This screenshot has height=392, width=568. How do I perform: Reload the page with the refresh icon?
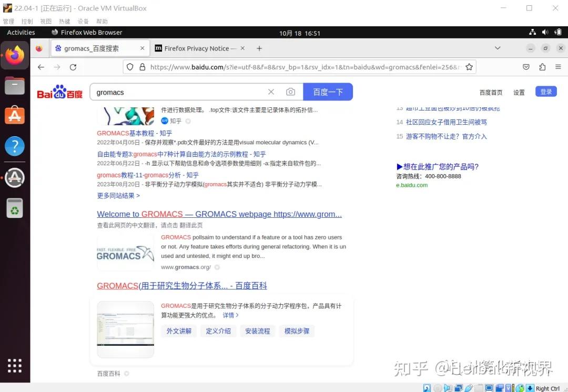(73, 67)
